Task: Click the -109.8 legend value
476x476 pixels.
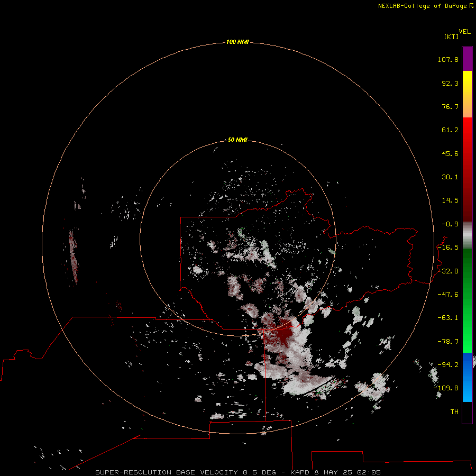Action: click(x=446, y=388)
